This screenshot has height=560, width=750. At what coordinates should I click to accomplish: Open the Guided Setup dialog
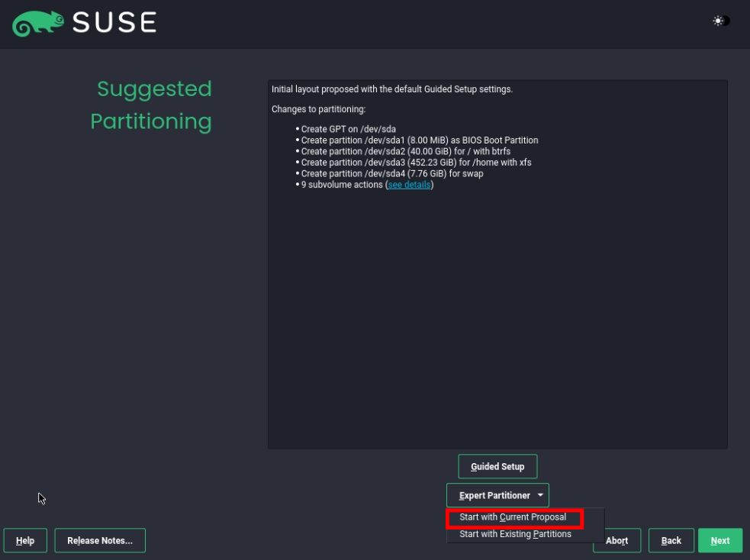[x=497, y=466]
